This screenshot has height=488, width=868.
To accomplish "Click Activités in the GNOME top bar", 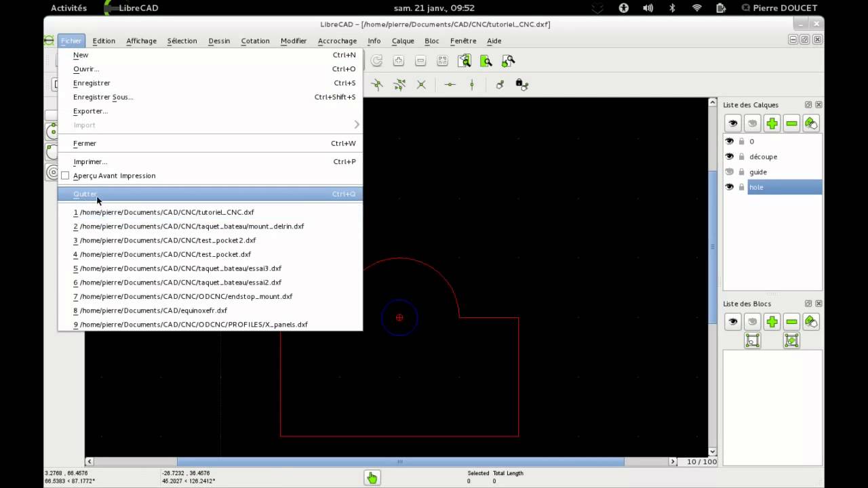I will coord(68,8).
